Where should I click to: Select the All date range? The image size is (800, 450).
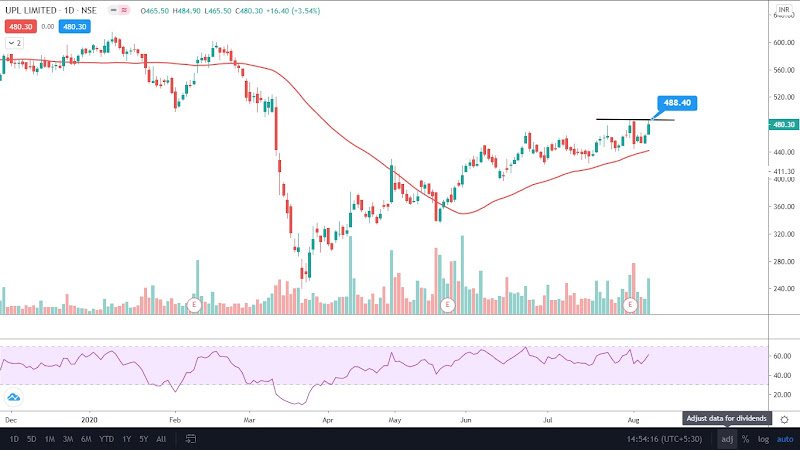point(161,439)
